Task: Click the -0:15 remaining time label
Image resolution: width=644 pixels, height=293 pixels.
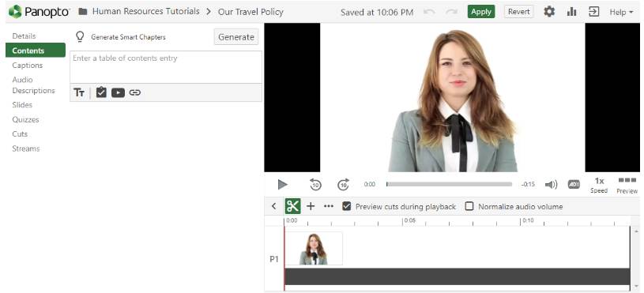Action: (x=528, y=185)
